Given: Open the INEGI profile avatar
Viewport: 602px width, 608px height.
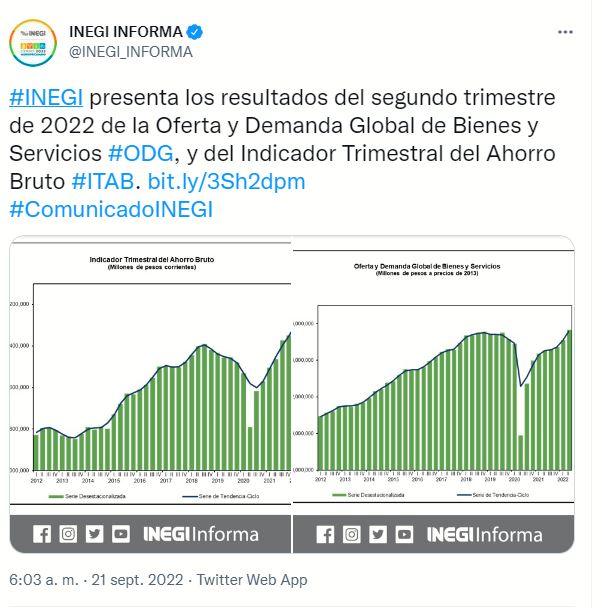Looking at the screenshot, I should [x=33, y=41].
